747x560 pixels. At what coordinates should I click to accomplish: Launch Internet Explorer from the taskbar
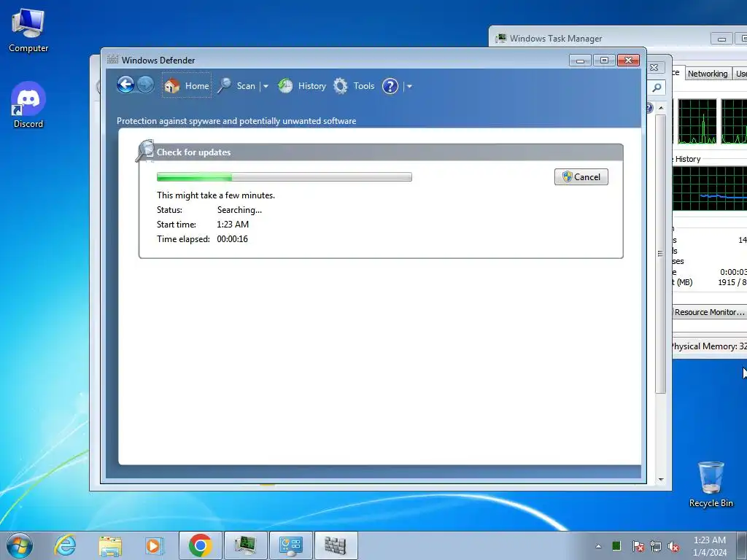pos(65,545)
